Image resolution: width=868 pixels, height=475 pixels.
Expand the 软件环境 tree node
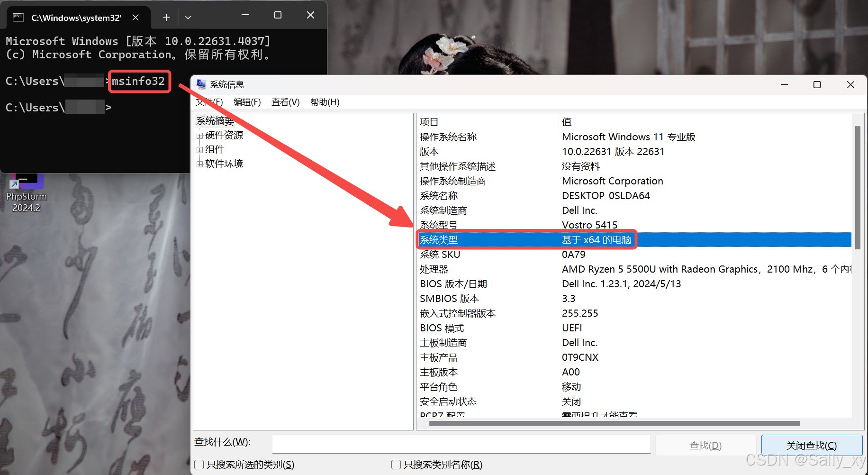point(199,164)
